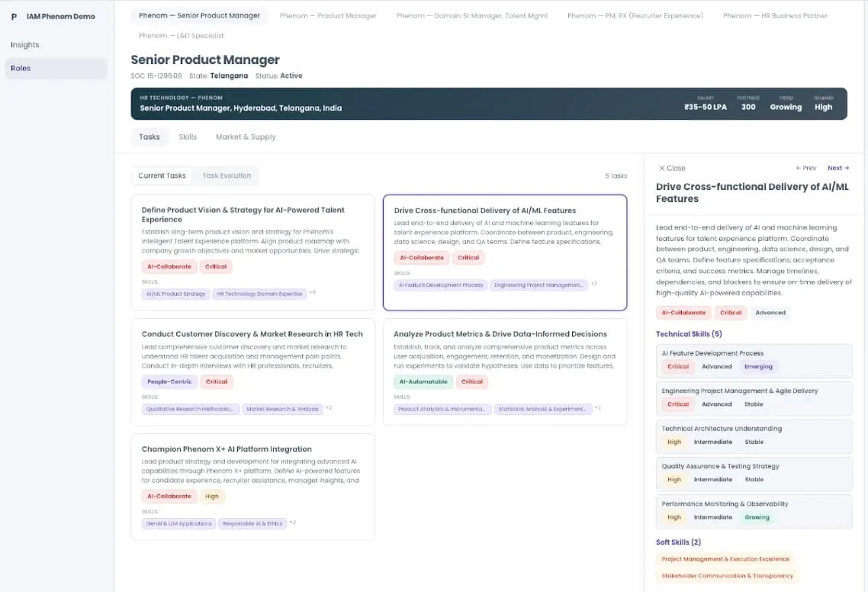Click the ₹35-50 LPA salary value
This screenshot has height=592, width=868.
pyautogui.click(x=706, y=108)
